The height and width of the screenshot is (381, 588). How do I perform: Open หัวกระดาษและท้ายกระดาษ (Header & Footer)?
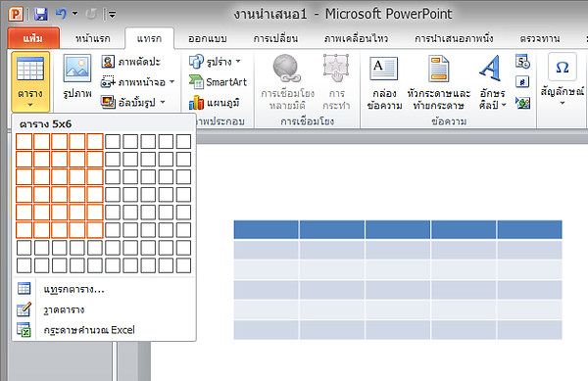(x=439, y=82)
